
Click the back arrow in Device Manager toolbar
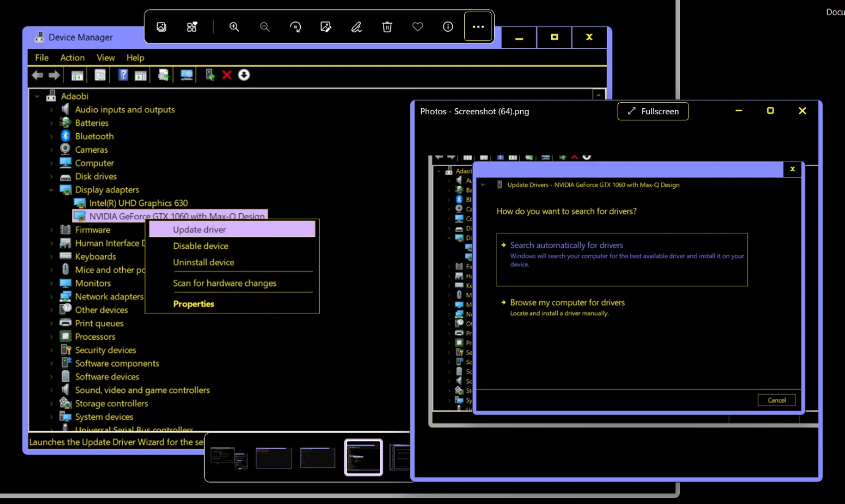click(x=38, y=75)
